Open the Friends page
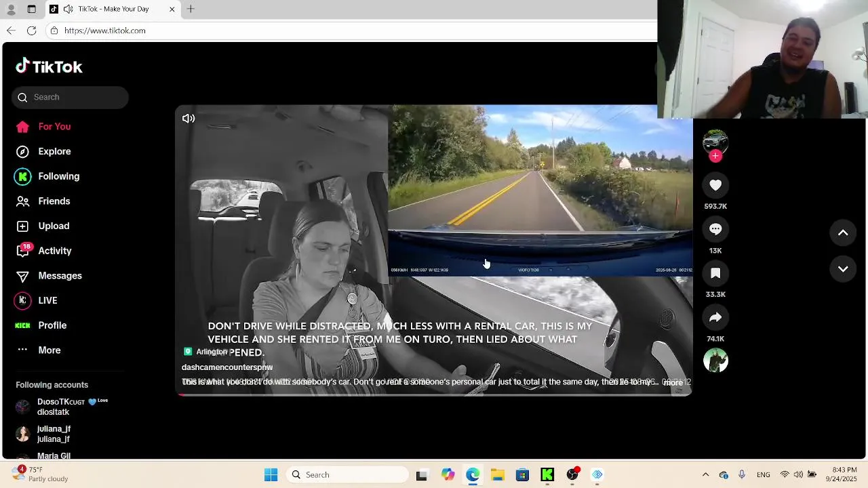 click(43, 201)
